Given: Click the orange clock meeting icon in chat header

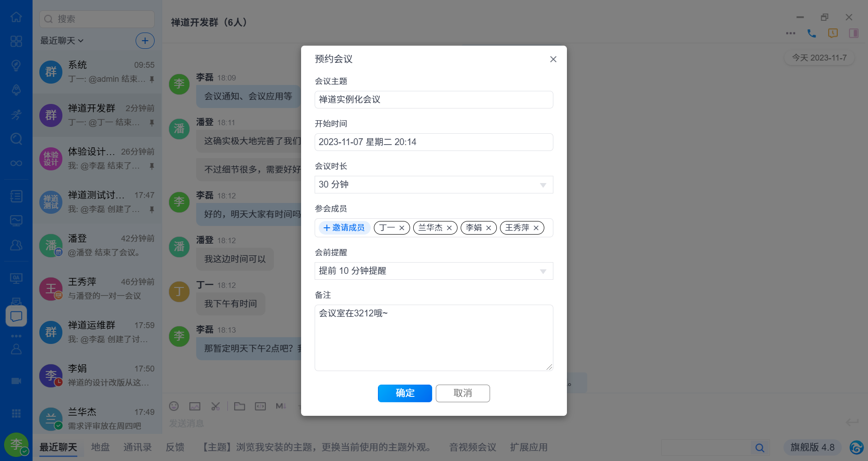Looking at the screenshot, I should point(833,33).
